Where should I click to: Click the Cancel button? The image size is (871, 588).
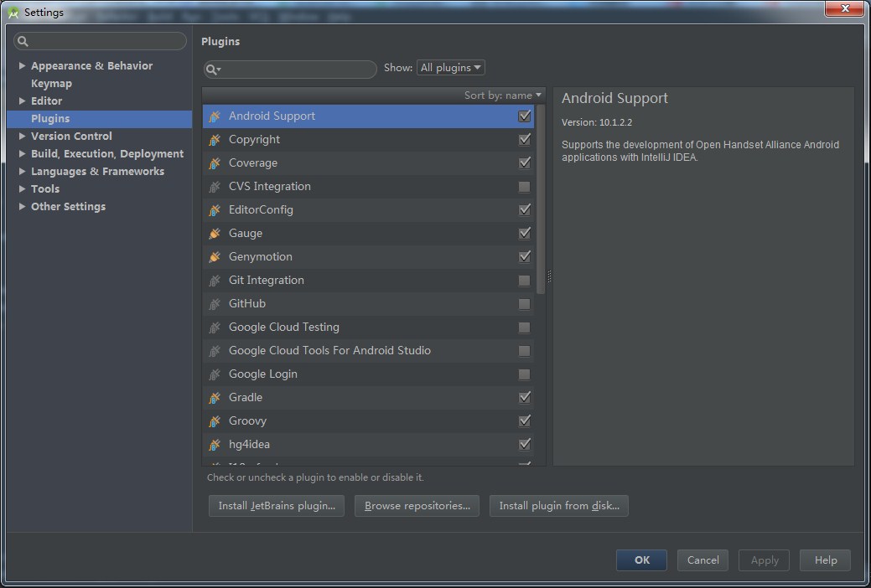pos(703,560)
